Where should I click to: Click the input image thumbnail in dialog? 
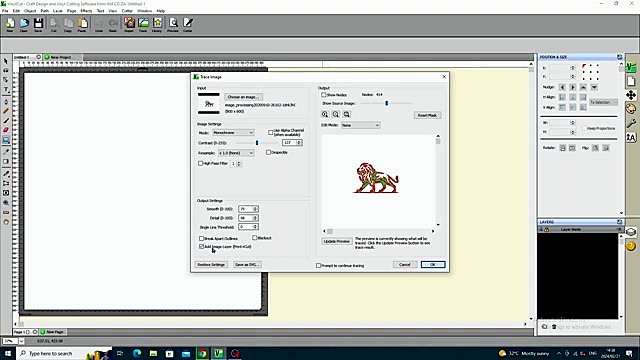(x=209, y=104)
